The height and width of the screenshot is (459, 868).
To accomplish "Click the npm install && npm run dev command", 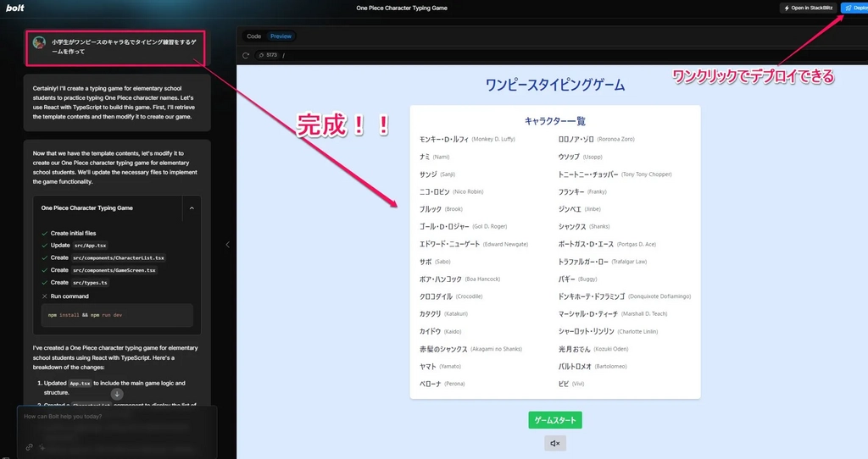I will (117, 315).
